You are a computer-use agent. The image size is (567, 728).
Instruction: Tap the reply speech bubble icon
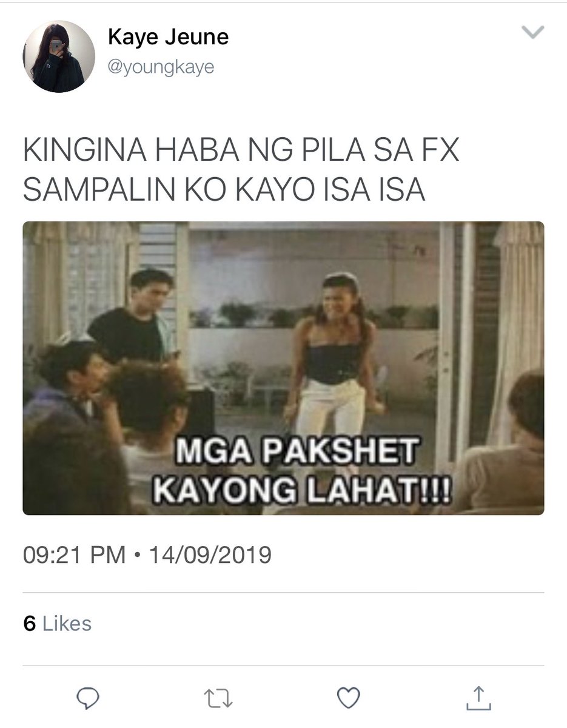click(x=89, y=698)
